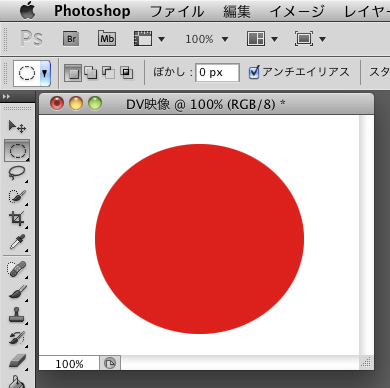This screenshot has height=388, width=390.
Task: Select the intersect with selection mode
Action: coord(127,72)
